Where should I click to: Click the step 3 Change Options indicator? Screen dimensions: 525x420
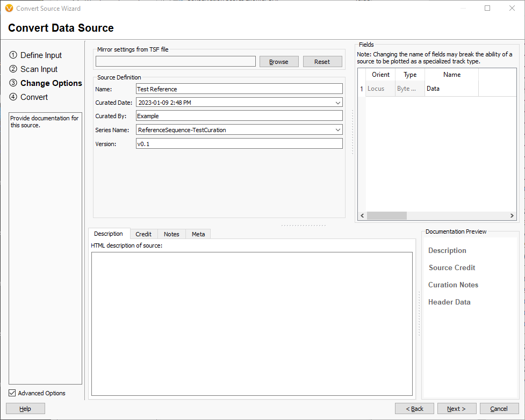point(46,83)
